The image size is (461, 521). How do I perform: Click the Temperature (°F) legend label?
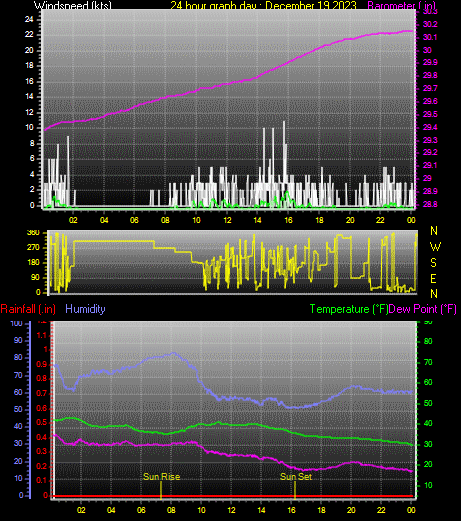click(349, 309)
